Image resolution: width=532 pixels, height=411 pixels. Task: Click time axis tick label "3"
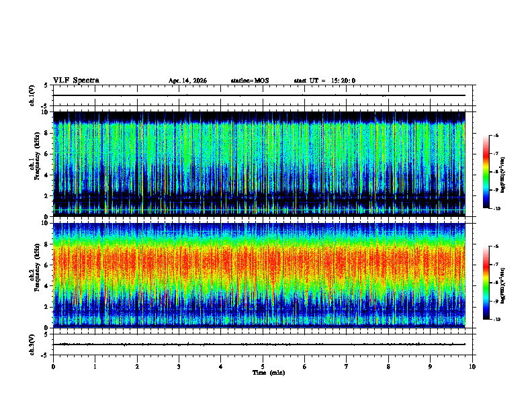click(x=179, y=367)
